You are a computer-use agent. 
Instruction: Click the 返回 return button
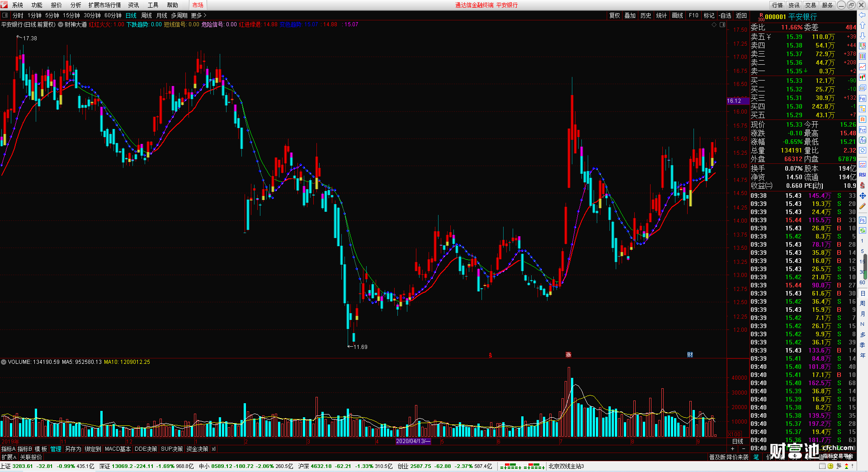[x=741, y=15]
